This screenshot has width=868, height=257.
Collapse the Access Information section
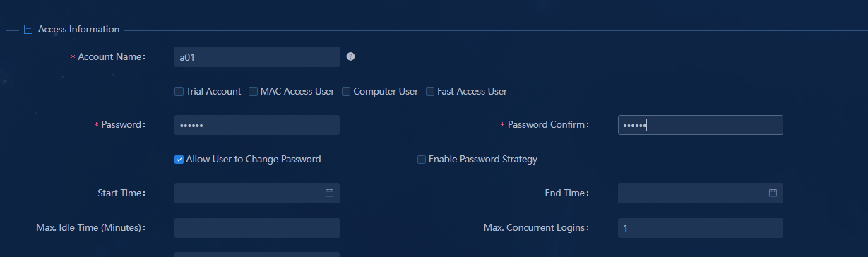(x=28, y=30)
